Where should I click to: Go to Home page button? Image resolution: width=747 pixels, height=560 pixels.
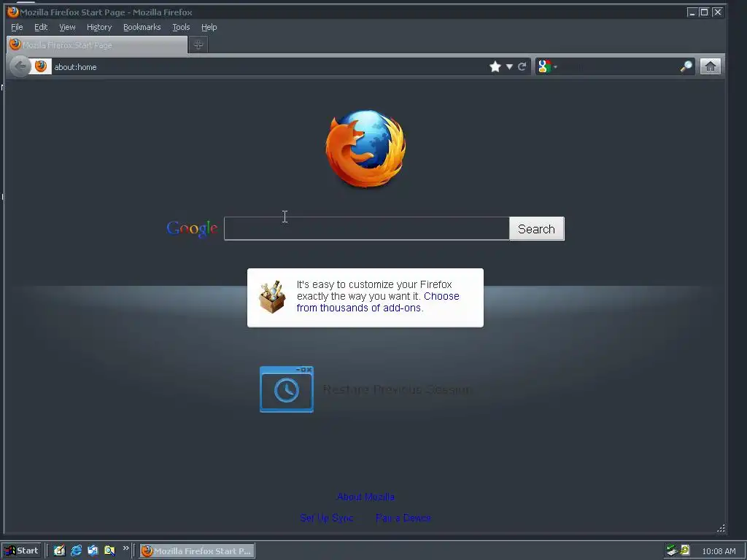pyautogui.click(x=711, y=66)
